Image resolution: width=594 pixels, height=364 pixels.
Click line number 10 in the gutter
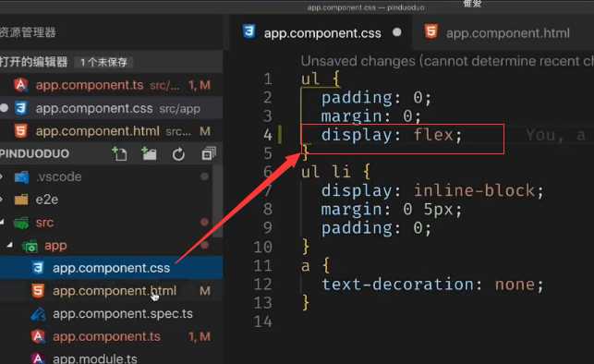click(x=263, y=247)
